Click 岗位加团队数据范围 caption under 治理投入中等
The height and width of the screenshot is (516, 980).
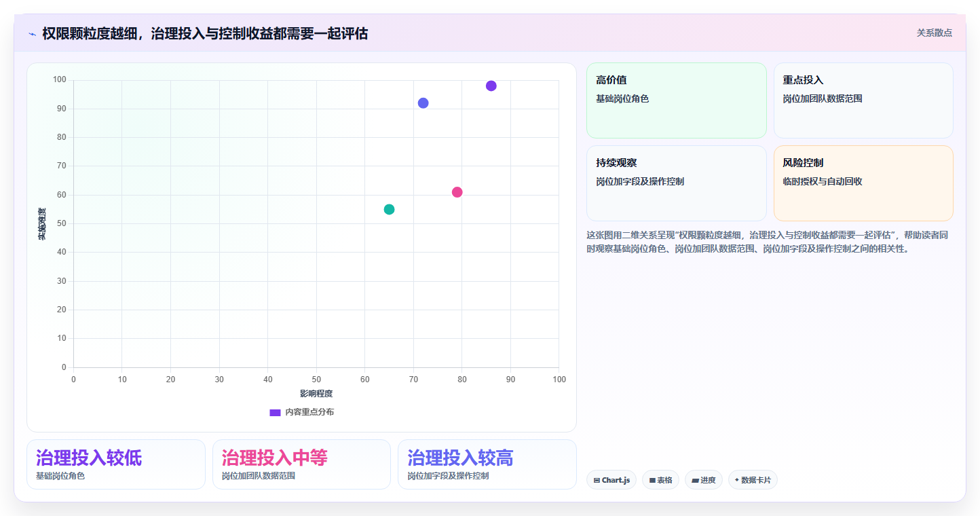(x=259, y=476)
